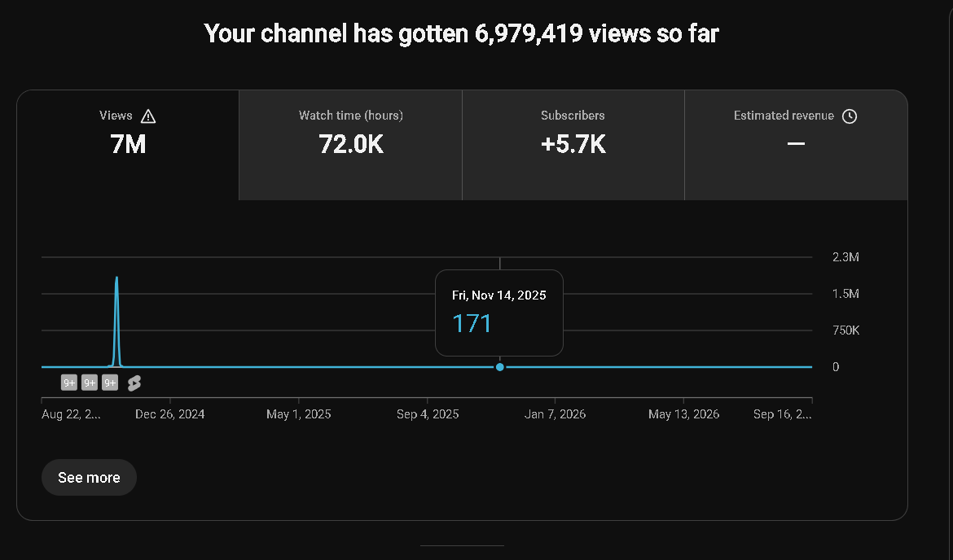
Task: Click the warning triangle icon beside Views
Action: (x=148, y=116)
